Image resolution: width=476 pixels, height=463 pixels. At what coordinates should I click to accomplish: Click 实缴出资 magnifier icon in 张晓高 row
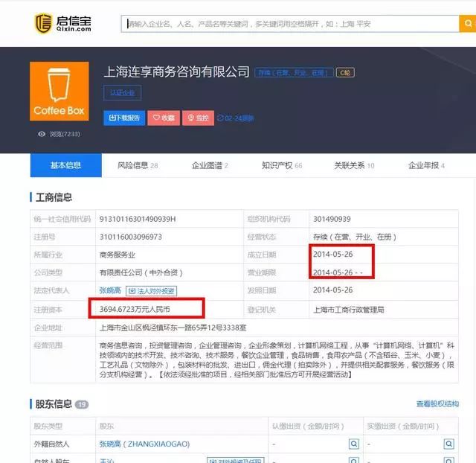click(449, 444)
